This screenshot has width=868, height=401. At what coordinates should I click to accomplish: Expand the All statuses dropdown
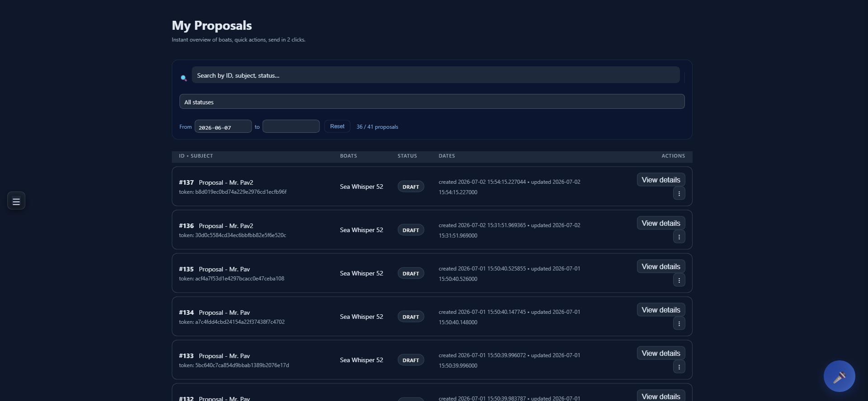432,102
